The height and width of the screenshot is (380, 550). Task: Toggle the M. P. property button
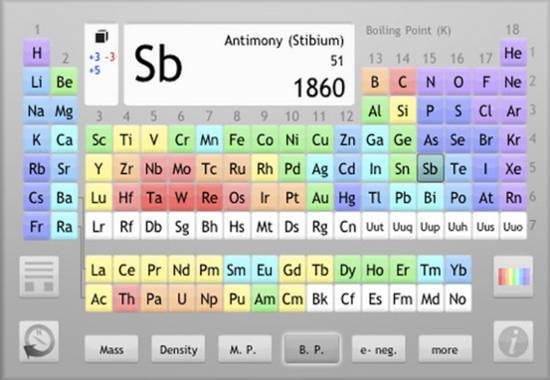point(245,349)
